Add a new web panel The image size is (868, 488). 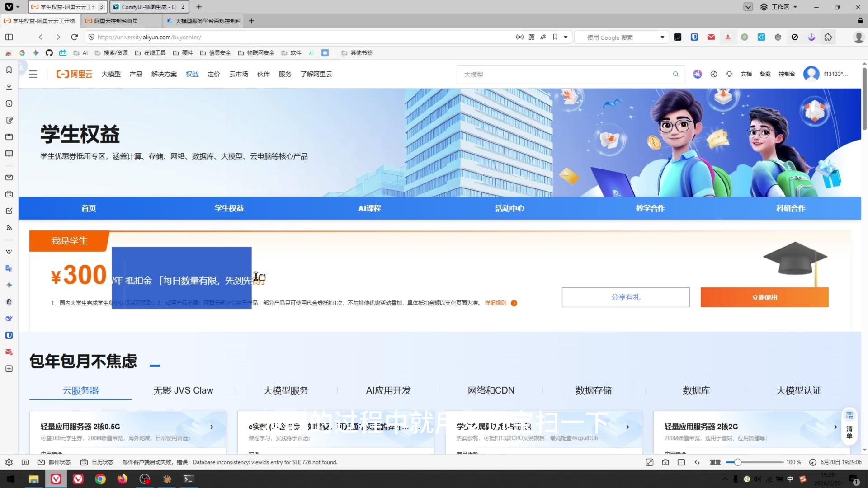click(x=9, y=369)
